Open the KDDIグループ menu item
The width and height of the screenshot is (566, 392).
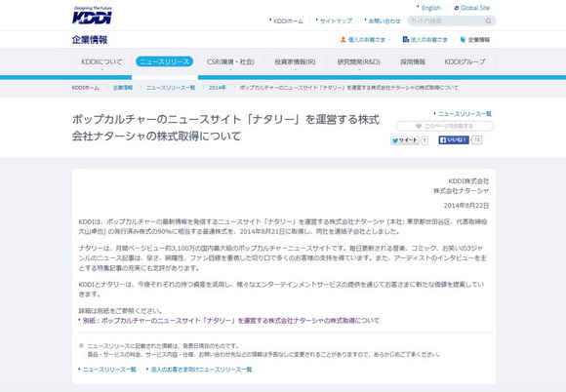tap(465, 61)
